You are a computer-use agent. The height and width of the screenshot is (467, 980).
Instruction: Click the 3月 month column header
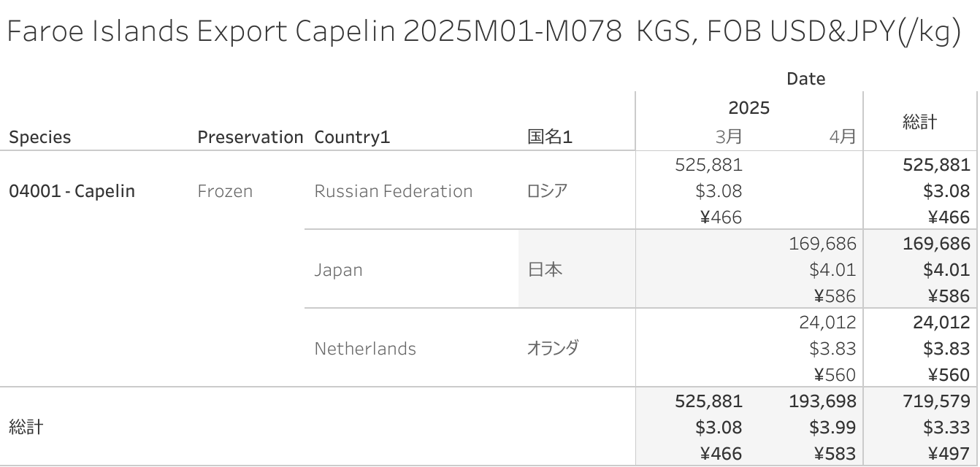(728, 136)
